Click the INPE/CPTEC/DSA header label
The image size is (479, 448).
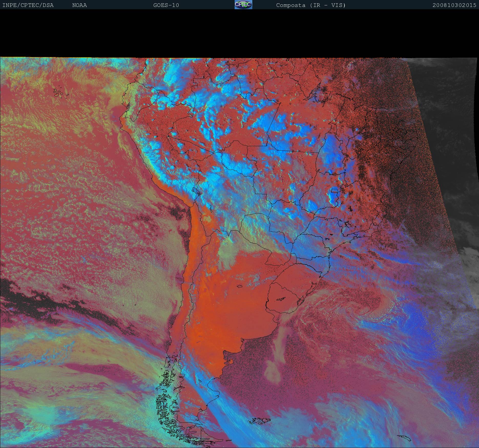pyautogui.click(x=28, y=5)
